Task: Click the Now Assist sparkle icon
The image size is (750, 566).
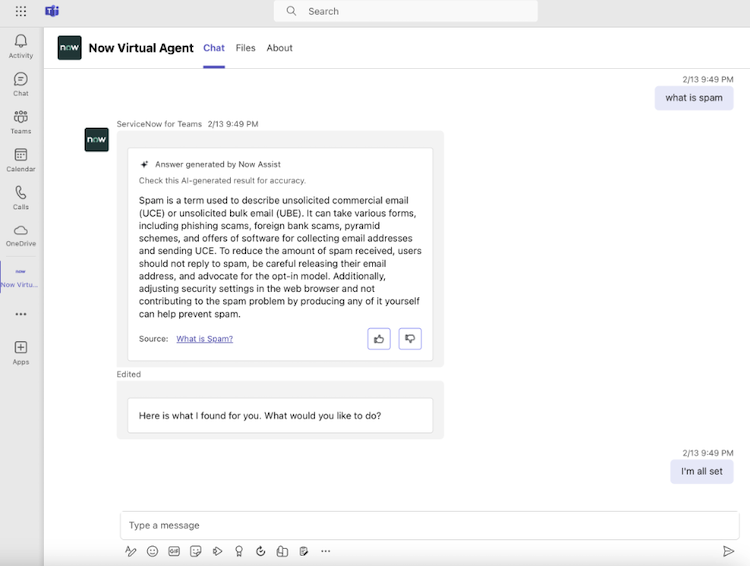Action: tap(144, 164)
